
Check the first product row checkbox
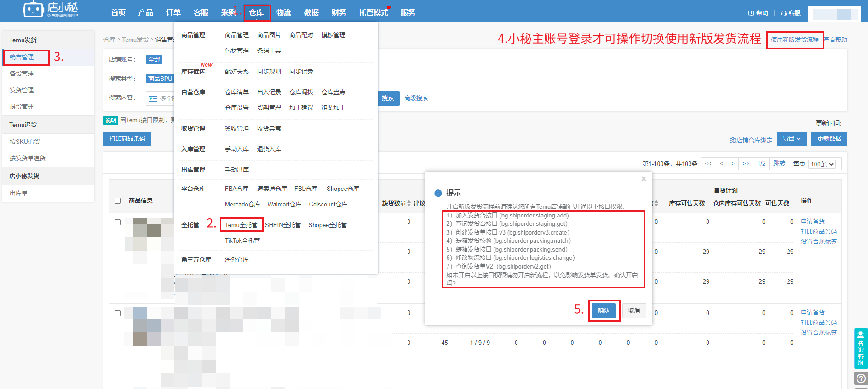coord(117,222)
